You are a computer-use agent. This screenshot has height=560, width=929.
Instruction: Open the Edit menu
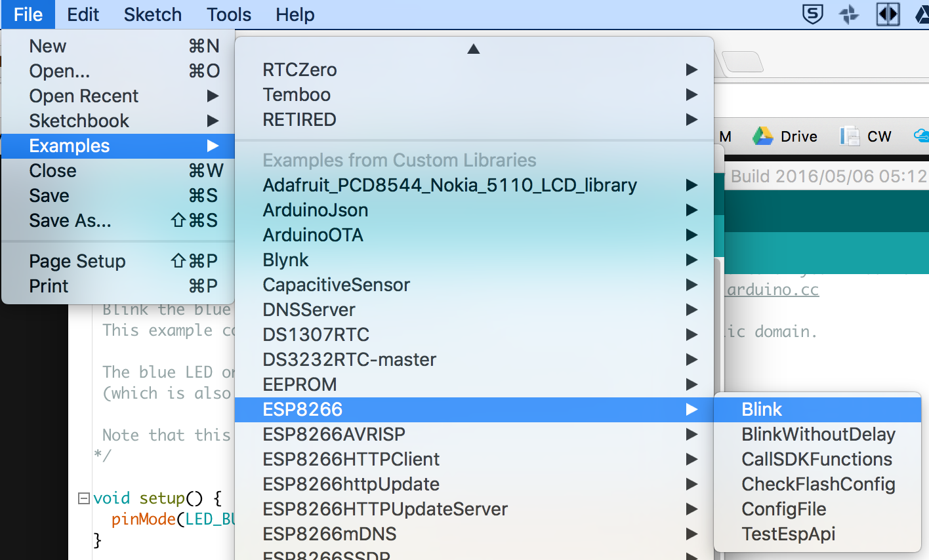(x=83, y=14)
